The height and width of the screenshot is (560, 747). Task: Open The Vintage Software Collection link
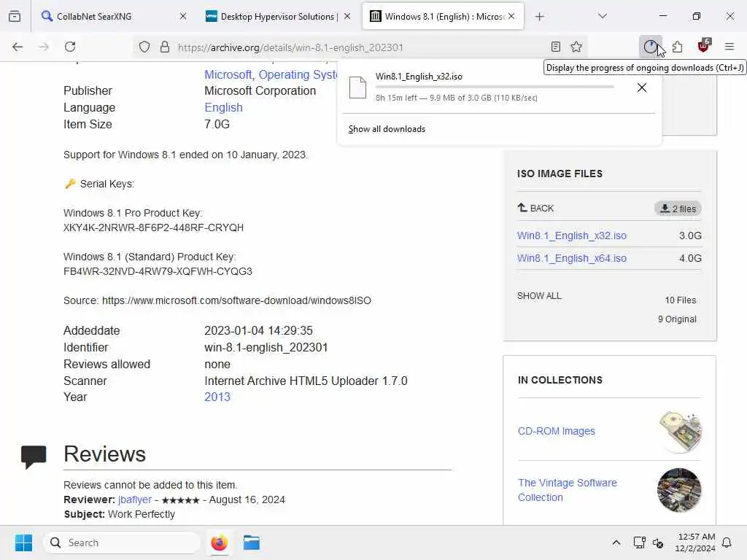[568, 490]
